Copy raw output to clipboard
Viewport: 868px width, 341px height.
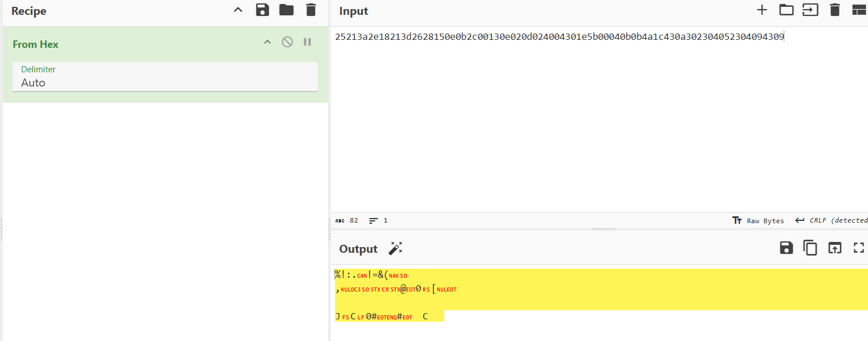pyautogui.click(x=810, y=248)
